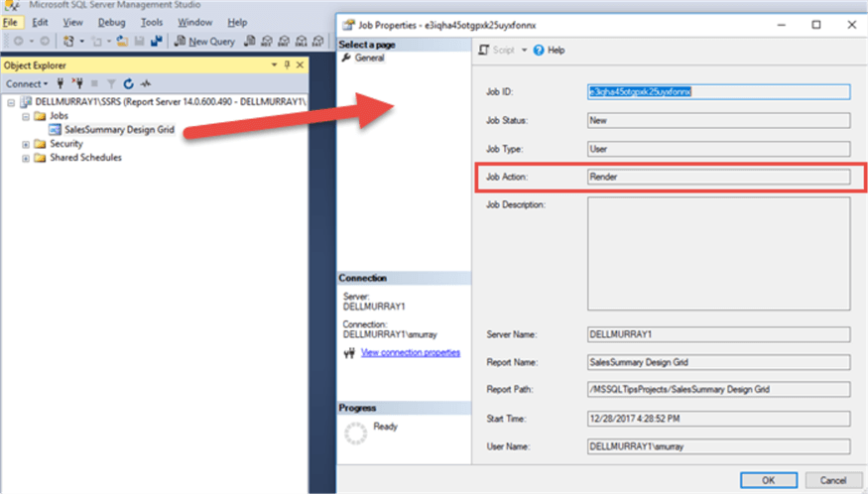Click the Job Action field
Image resolution: width=868 pixels, height=494 pixels.
718,177
